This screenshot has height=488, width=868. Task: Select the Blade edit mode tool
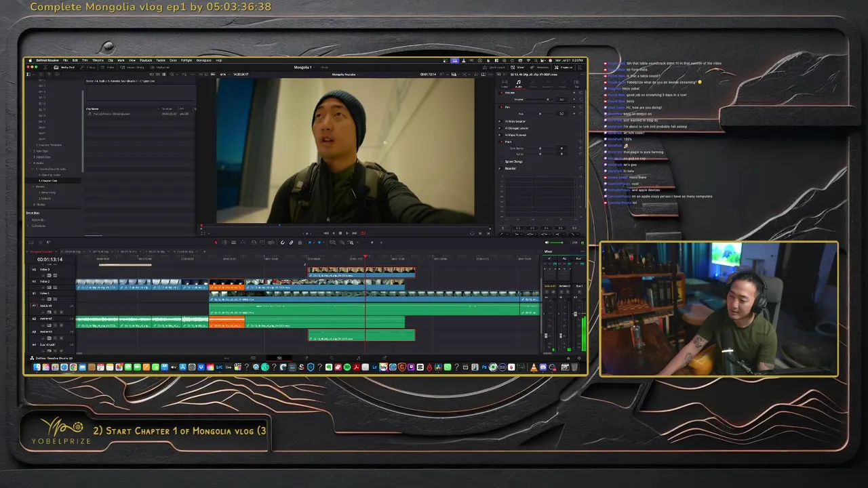point(234,243)
